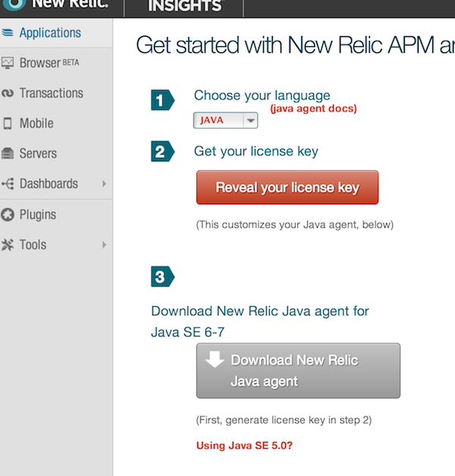Go to Transactions section

pyautogui.click(x=51, y=93)
